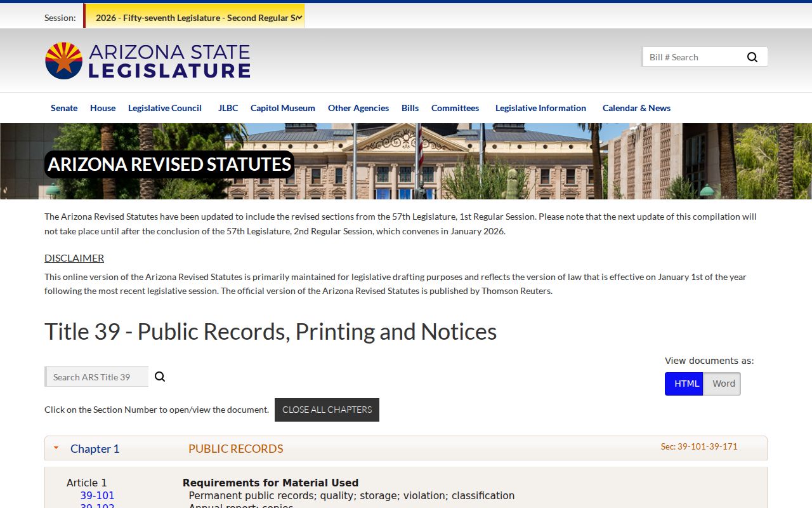Screen dimensions: 812x508
Task: Open the Legislative Council menu
Action: [x=165, y=108]
